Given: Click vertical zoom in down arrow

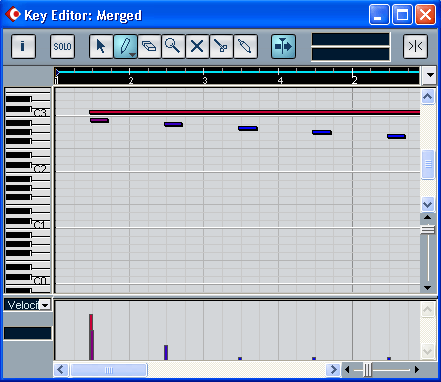Looking at the screenshot, I should pyautogui.click(x=428, y=288).
